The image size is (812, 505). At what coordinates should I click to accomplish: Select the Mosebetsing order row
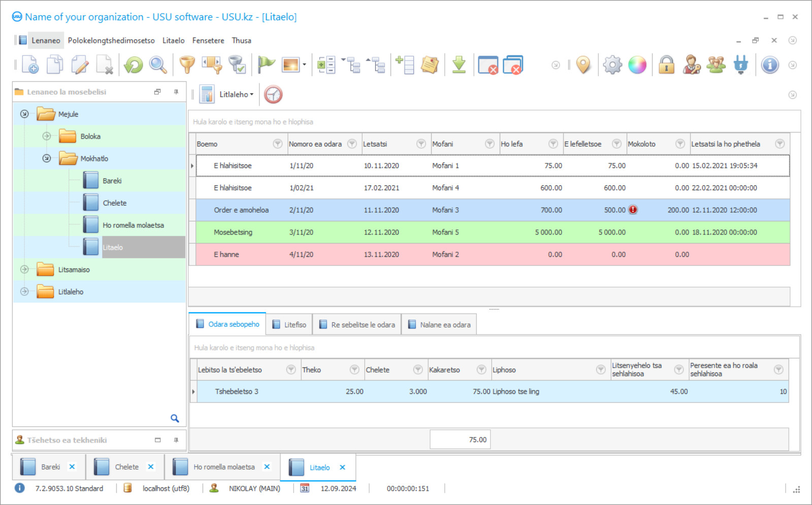(x=233, y=232)
